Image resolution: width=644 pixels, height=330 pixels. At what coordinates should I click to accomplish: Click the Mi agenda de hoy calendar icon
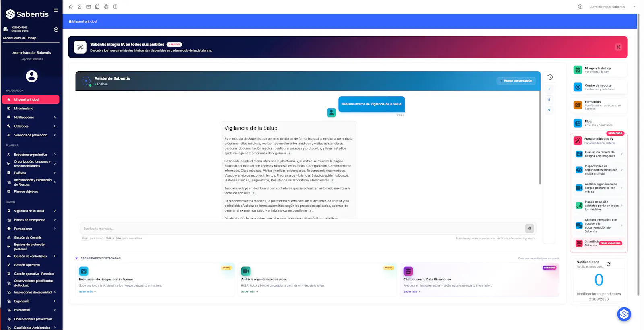click(x=578, y=70)
